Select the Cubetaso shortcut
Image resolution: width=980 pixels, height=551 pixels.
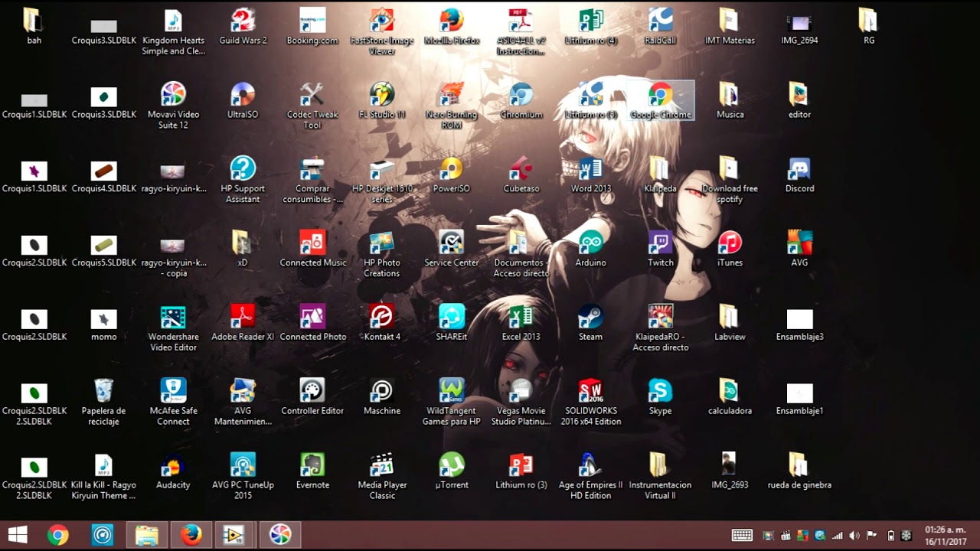coord(521,174)
